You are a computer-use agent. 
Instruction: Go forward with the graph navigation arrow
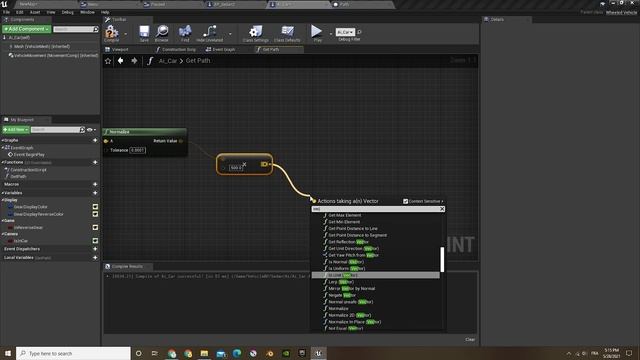click(134, 61)
